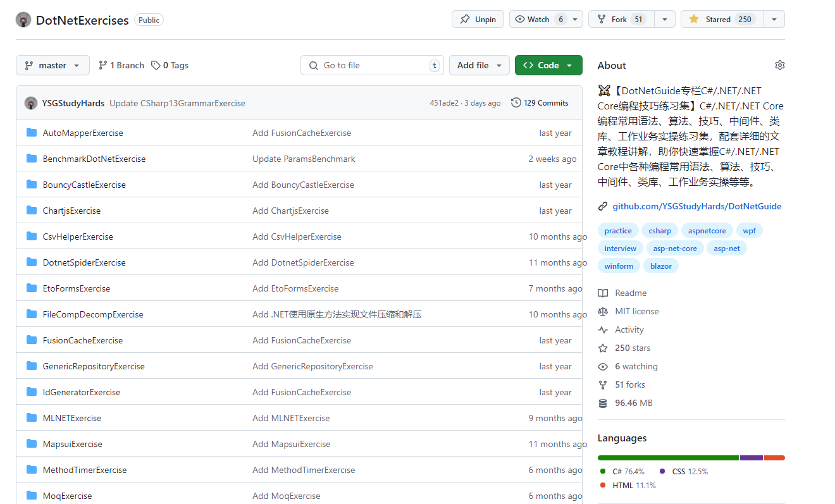Open the github.com/YSGStudyHards/DotNetGuide link
The height and width of the screenshot is (504, 835).
pos(697,206)
